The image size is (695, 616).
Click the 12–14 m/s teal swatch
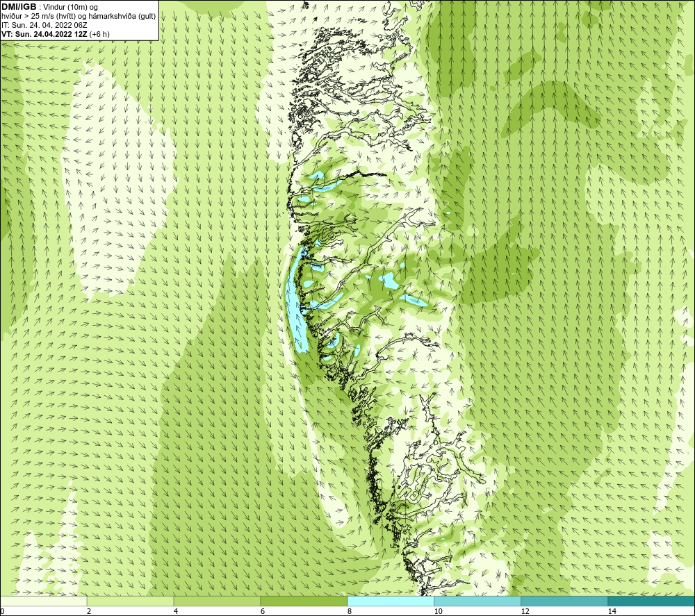pyautogui.click(x=564, y=601)
